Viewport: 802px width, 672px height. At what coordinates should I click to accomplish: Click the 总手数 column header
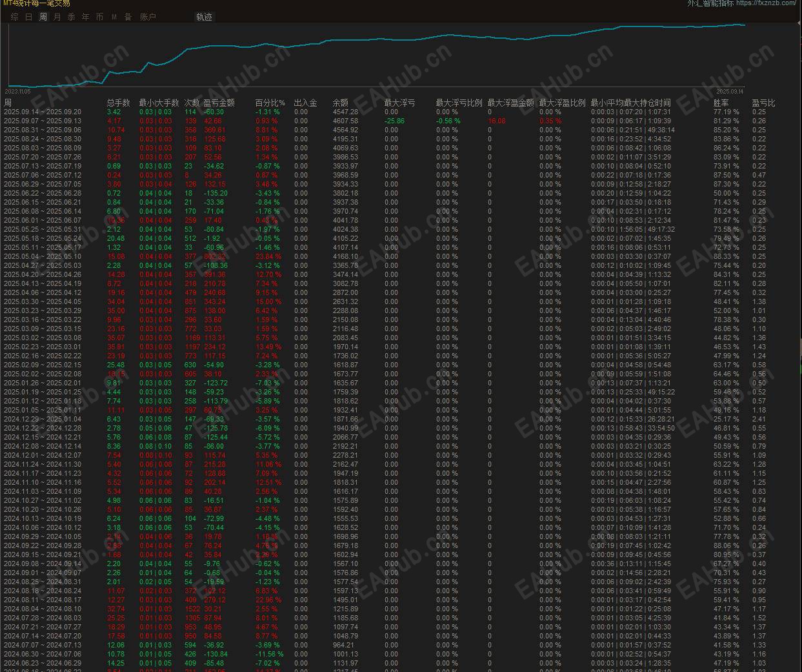coord(118,103)
